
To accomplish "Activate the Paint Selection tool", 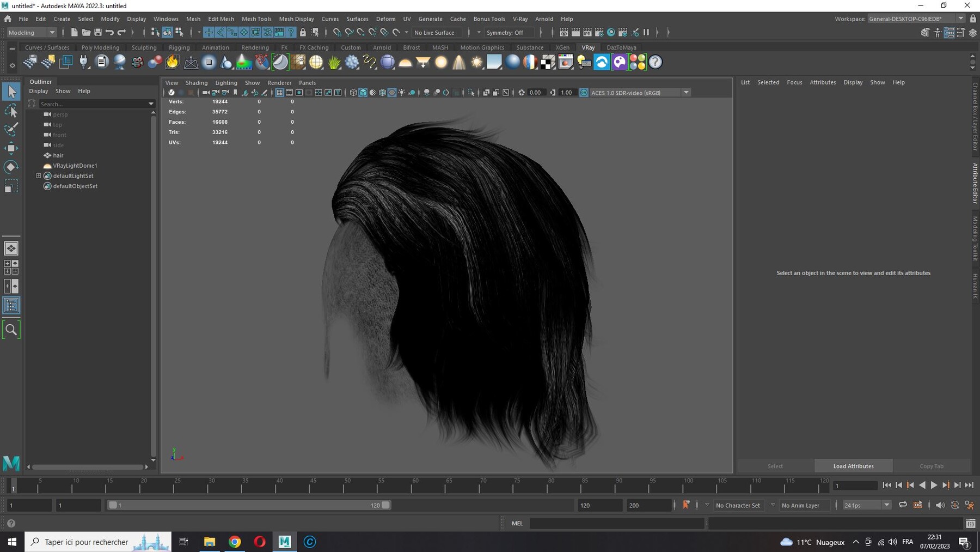I will pos(11,129).
